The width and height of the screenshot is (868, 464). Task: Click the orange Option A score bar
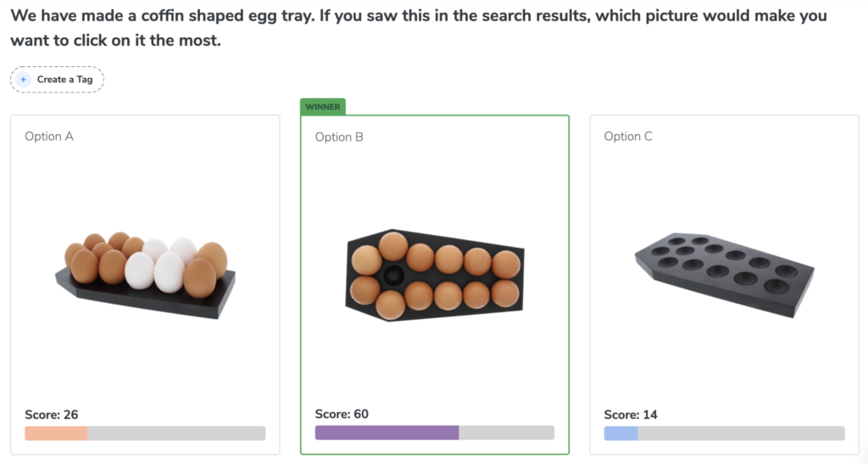point(56,433)
